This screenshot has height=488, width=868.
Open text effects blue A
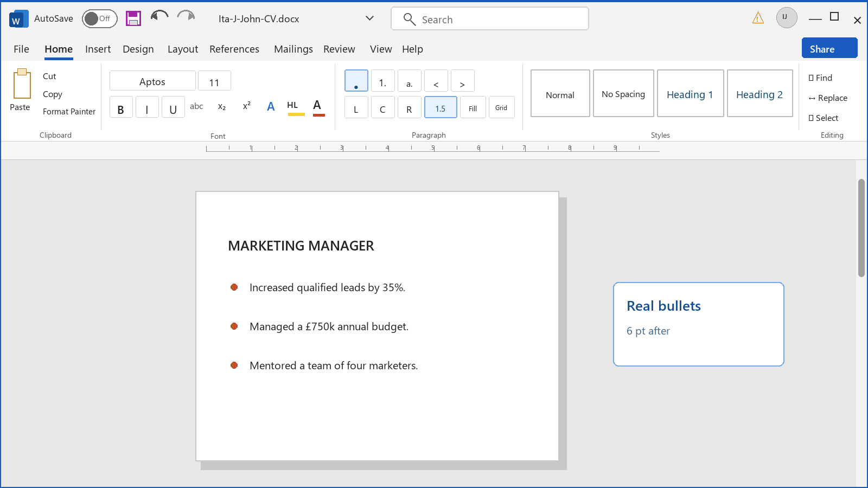pos(271,106)
